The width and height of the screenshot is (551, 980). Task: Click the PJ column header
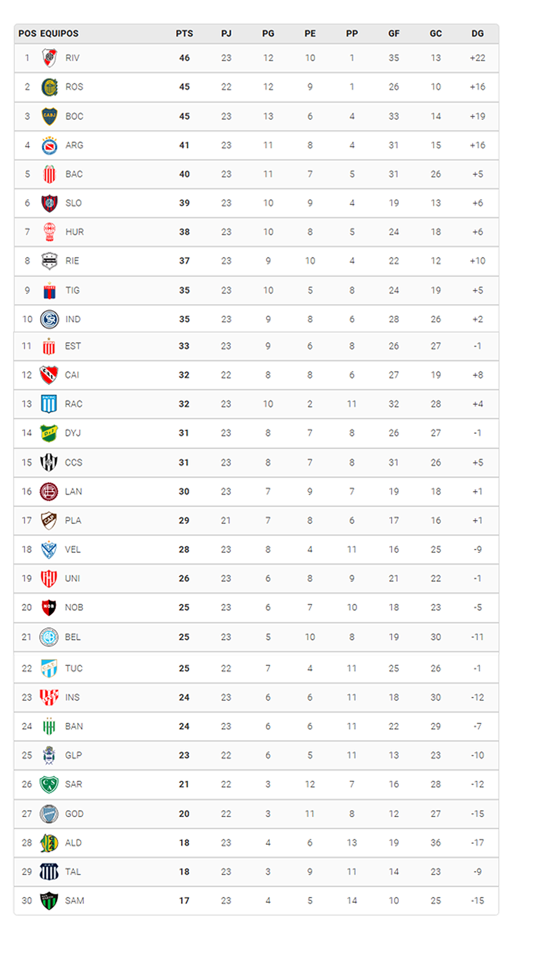(x=226, y=33)
